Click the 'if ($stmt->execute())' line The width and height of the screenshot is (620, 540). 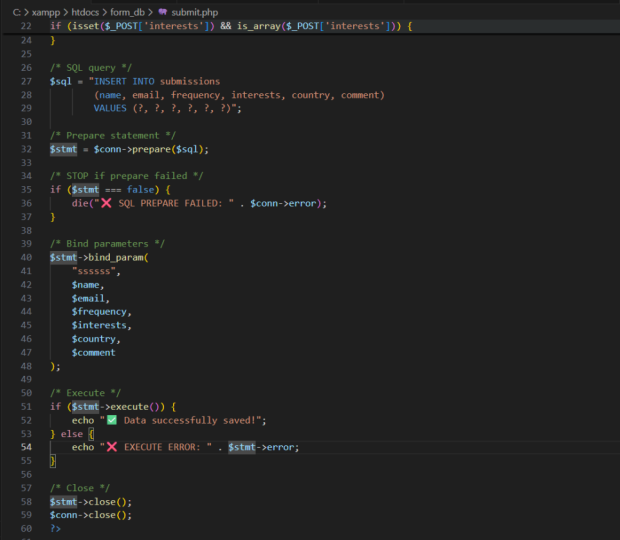(113, 407)
